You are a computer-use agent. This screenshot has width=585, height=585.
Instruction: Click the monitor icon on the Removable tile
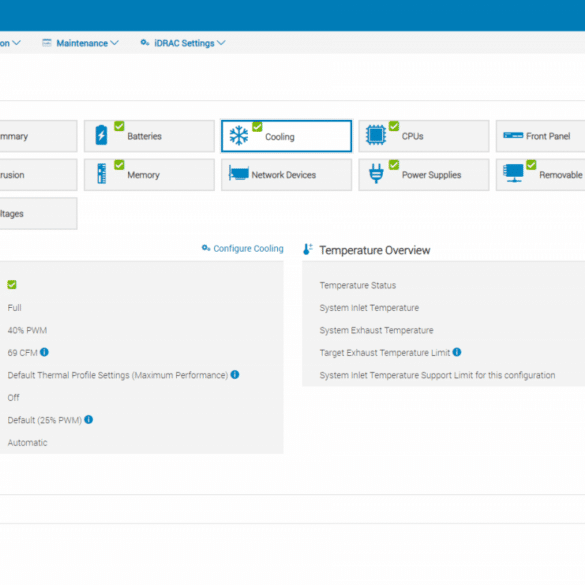pos(513,173)
